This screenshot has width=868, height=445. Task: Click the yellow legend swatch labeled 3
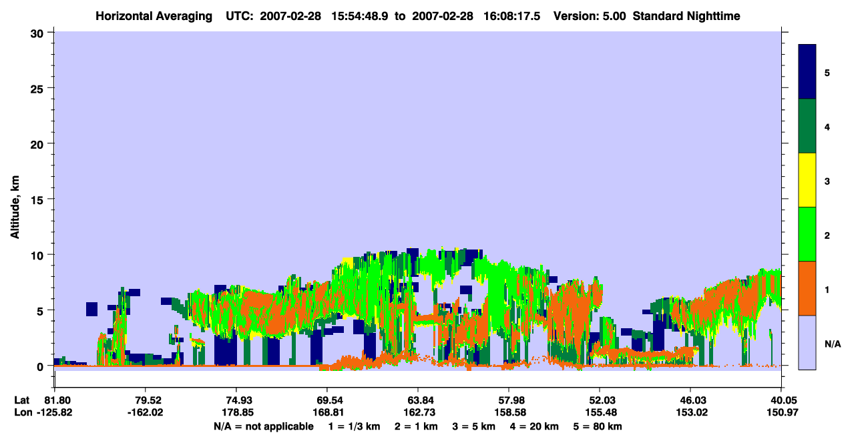click(807, 180)
